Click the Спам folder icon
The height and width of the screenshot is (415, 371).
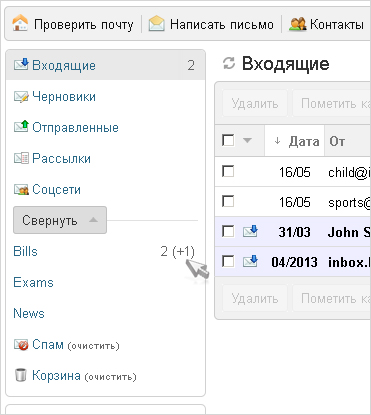pyautogui.click(x=21, y=344)
